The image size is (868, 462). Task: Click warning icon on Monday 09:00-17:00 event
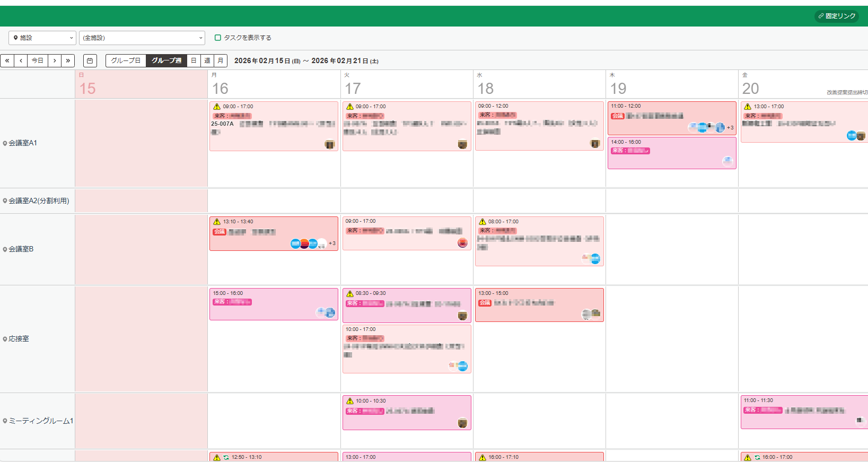tap(217, 107)
